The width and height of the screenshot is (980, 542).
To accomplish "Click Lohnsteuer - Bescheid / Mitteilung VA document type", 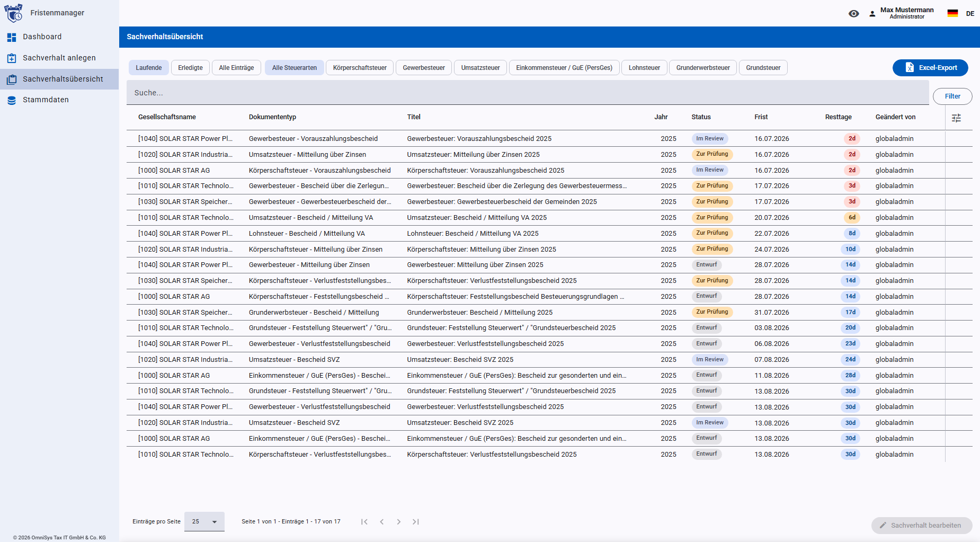I will click(307, 234).
